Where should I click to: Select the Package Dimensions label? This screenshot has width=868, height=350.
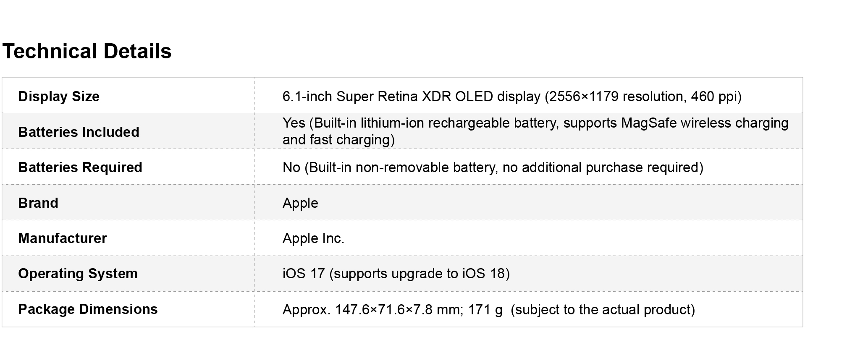coord(88,309)
